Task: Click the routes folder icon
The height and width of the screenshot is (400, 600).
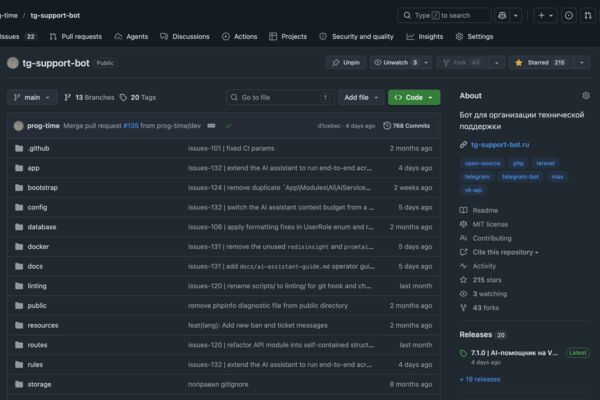Action: [x=19, y=345]
